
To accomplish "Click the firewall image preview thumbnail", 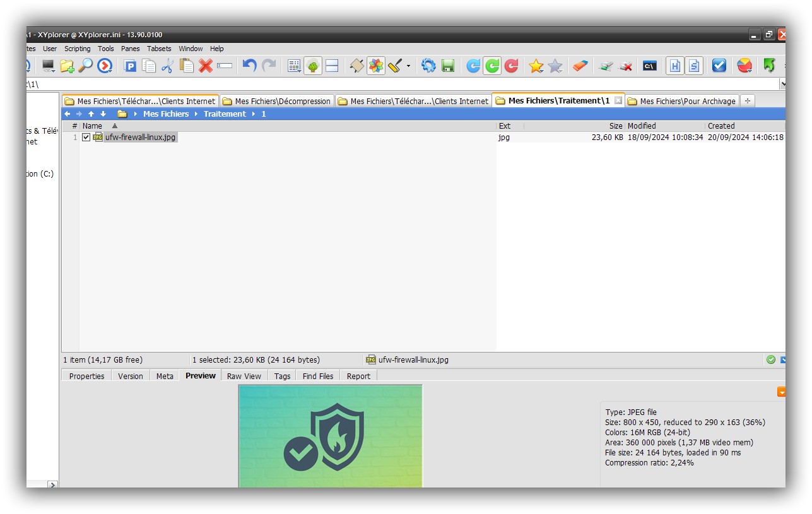I will pyautogui.click(x=330, y=436).
